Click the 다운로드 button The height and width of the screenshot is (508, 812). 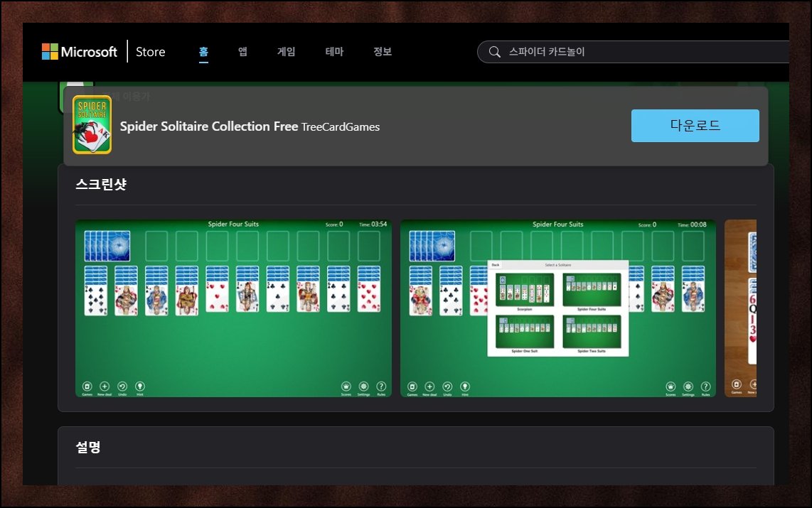pos(695,126)
